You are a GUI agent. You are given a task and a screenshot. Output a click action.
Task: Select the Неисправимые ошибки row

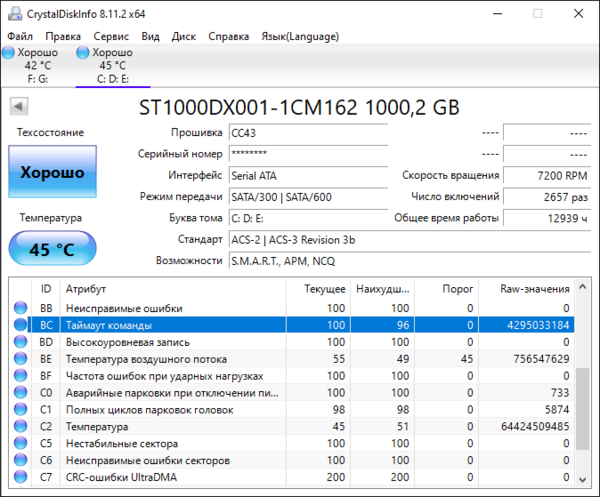292,308
